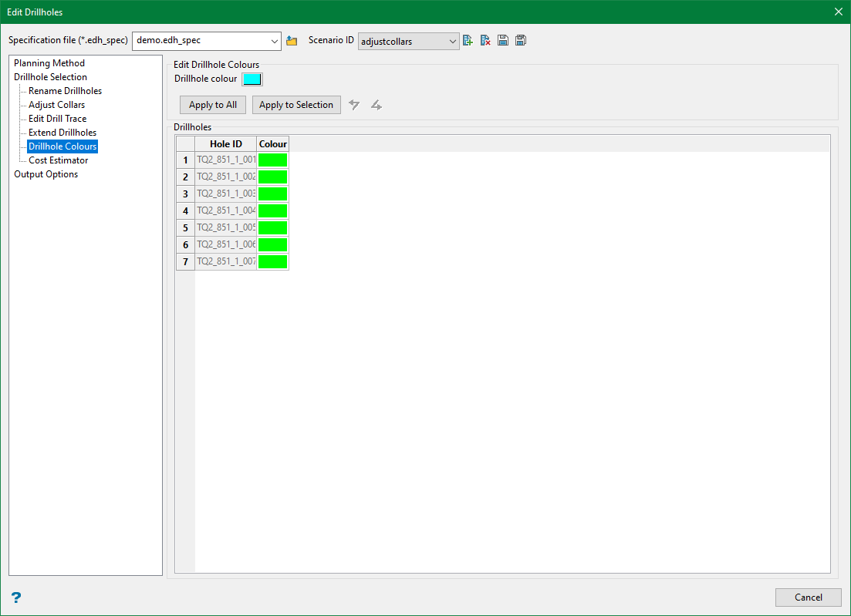The height and width of the screenshot is (616, 851).
Task: Click the save-as multiple disks icon
Action: tap(521, 41)
